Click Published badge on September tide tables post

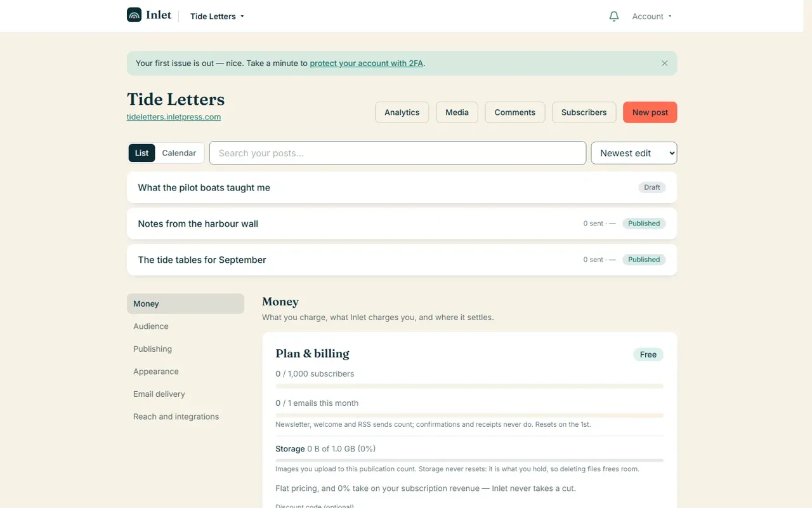(x=644, y=260)
